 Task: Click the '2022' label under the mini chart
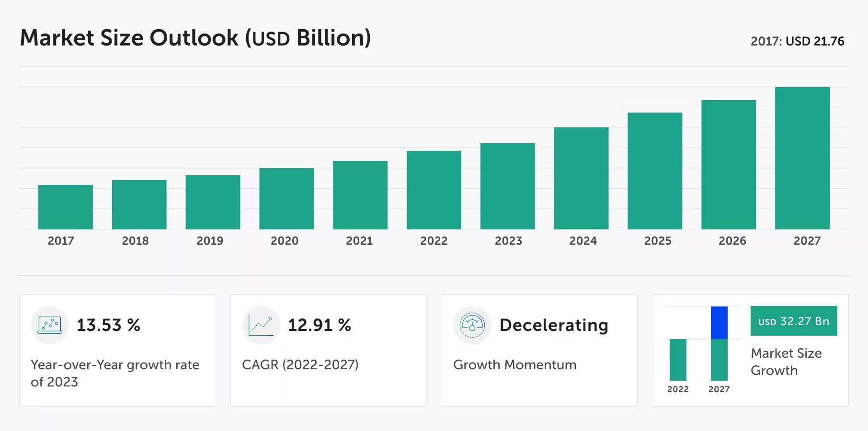[678, 389]
